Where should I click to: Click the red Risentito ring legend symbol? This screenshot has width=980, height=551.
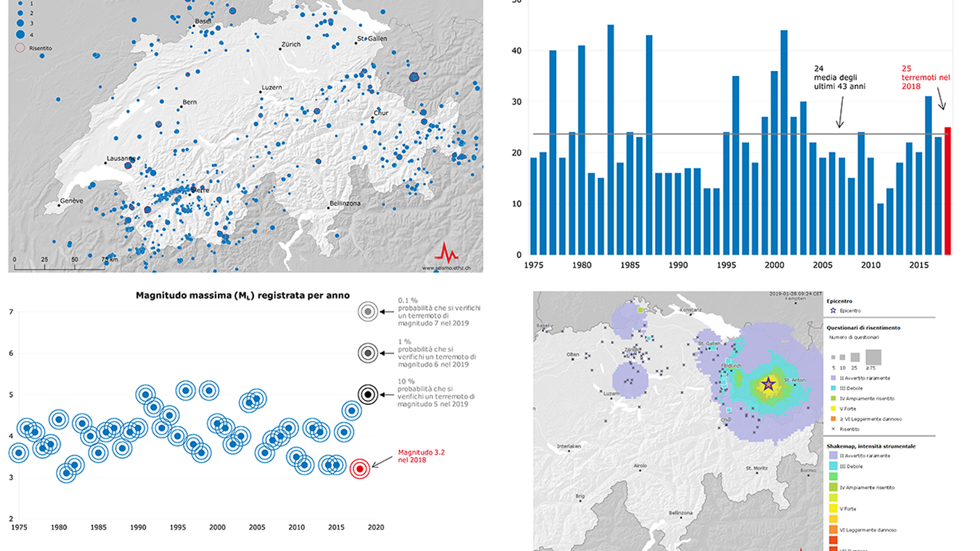click(x=20, y=48)
